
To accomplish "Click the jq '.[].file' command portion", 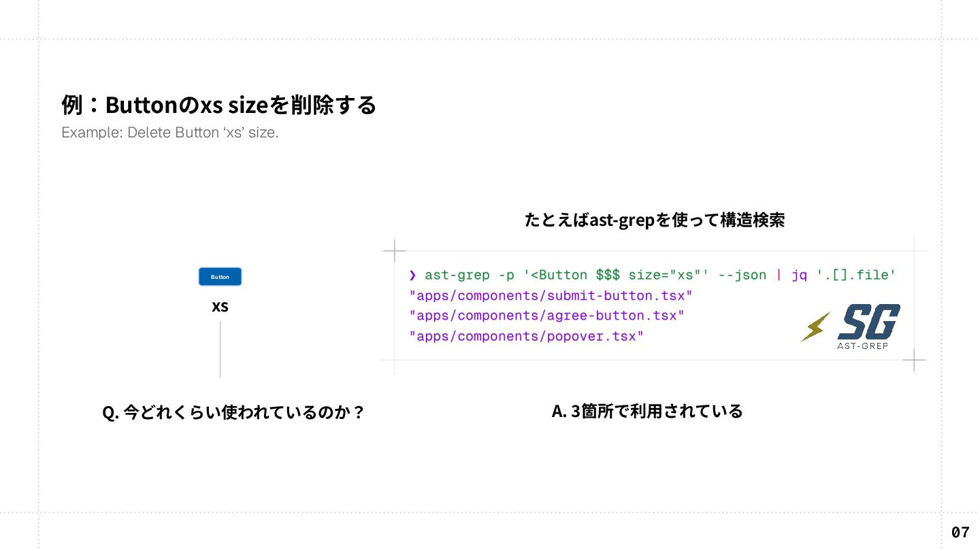I will pyautogui.click(x=845, y=275).
